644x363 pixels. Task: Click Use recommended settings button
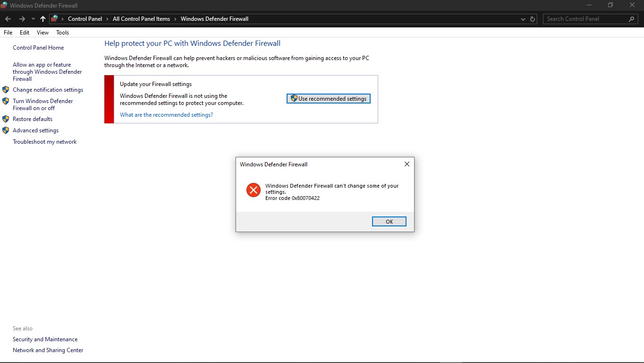329,99
